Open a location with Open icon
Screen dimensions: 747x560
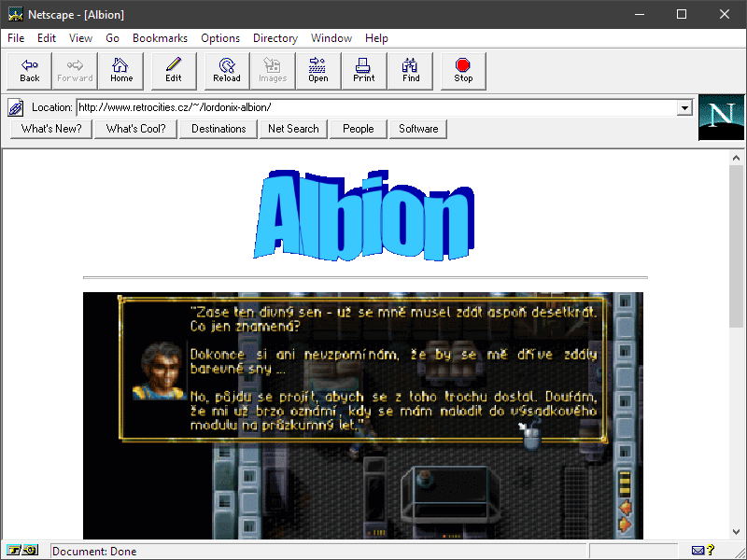tap(318, 70)
